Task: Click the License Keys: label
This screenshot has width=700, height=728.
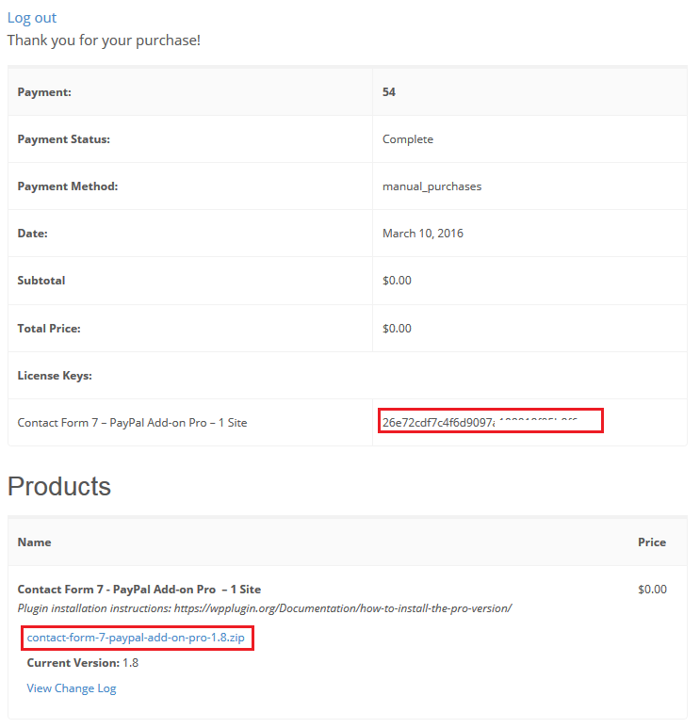Action: [55, 376]
